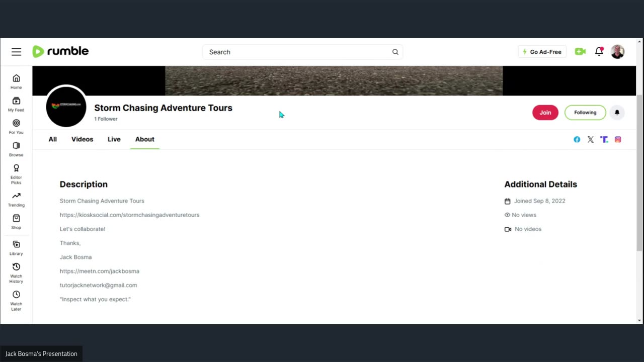644x362 pixels.
Task: Switch to the Videos tab
Action: coord(82,139)
